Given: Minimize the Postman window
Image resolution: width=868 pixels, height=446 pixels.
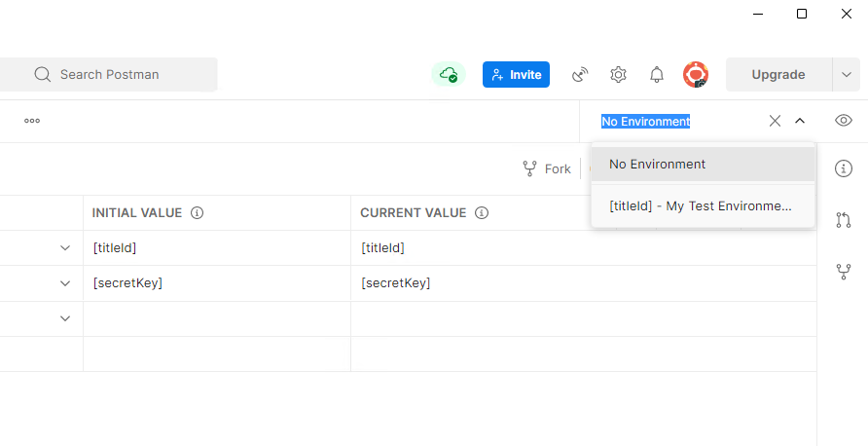Looking at the screenshot, I should (x=758, y=14).
